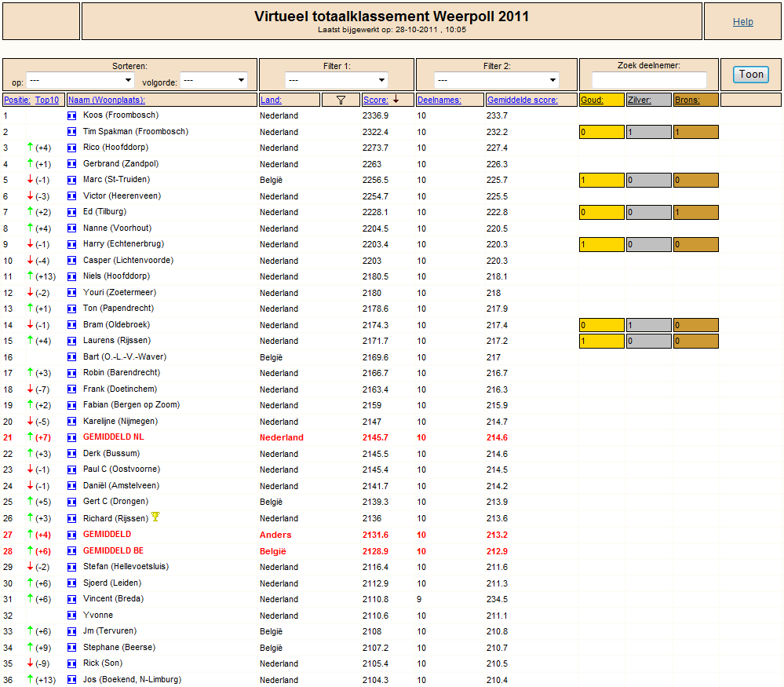Open the 'volgorde' sort order dropdown
The height and width of the screenshot is (687, 784).
[213, 80]
